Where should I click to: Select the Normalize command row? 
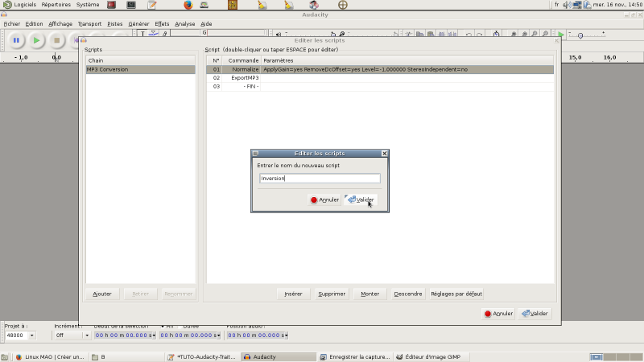380,69
